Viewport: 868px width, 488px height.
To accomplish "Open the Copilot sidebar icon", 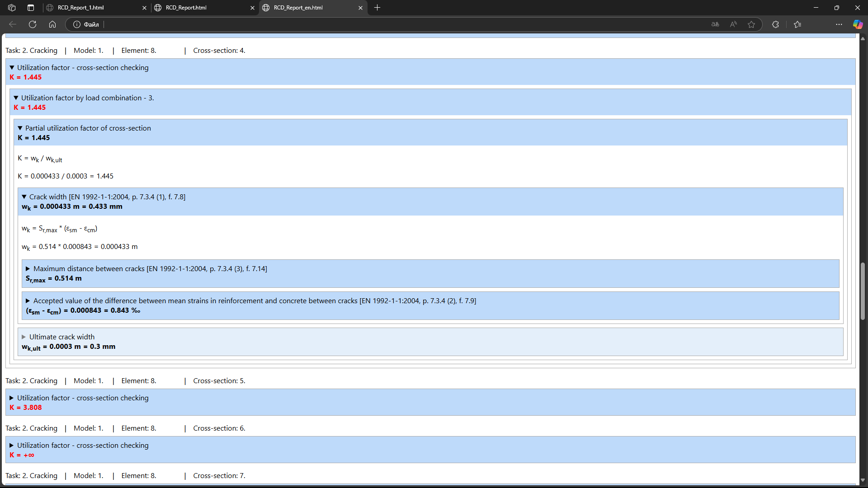I will pos(858,24).
